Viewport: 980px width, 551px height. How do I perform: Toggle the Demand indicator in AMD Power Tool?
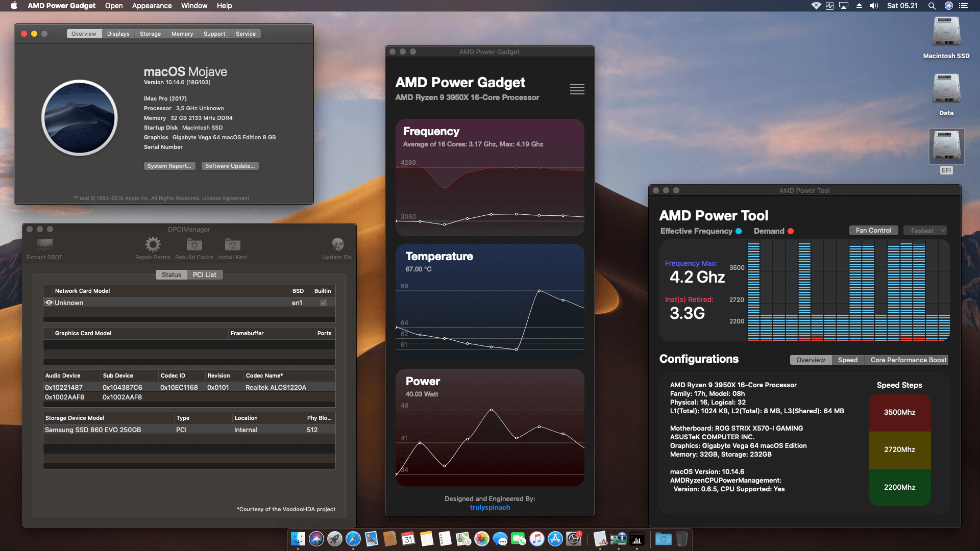[792, 231]
